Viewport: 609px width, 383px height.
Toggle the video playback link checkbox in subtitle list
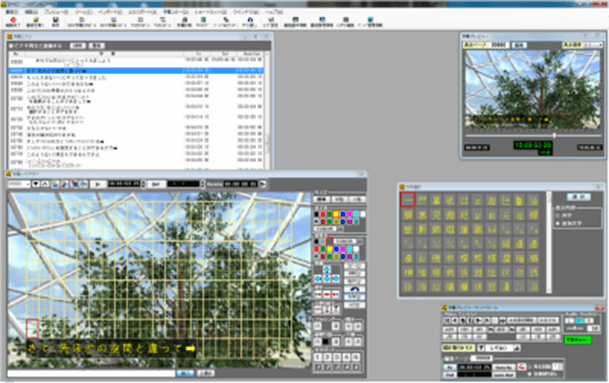[11, 46]
